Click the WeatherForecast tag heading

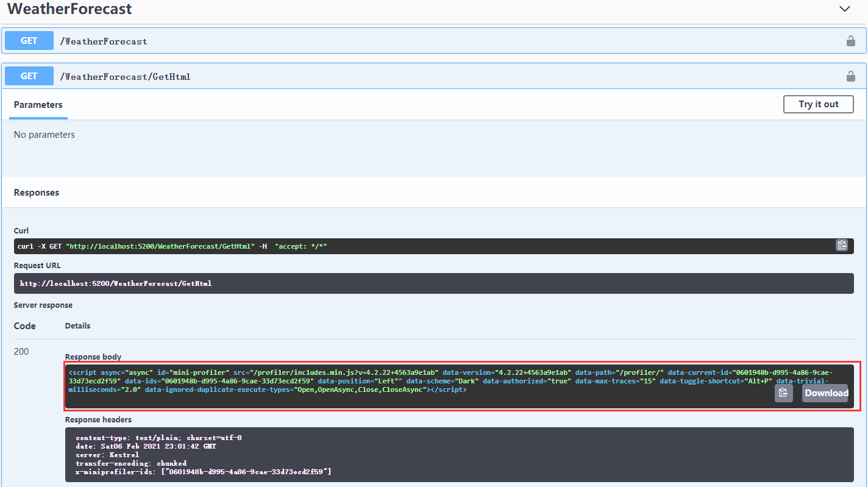69,9
